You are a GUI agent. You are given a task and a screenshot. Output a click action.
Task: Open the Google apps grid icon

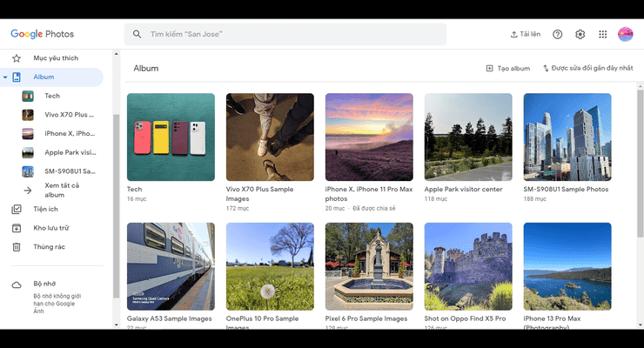point(602,35)
